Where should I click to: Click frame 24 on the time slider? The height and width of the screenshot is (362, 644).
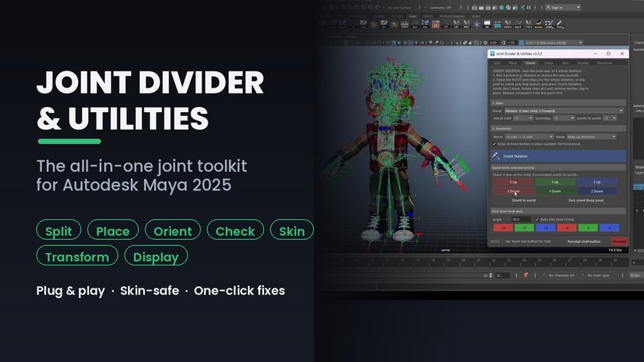(524, 260)
